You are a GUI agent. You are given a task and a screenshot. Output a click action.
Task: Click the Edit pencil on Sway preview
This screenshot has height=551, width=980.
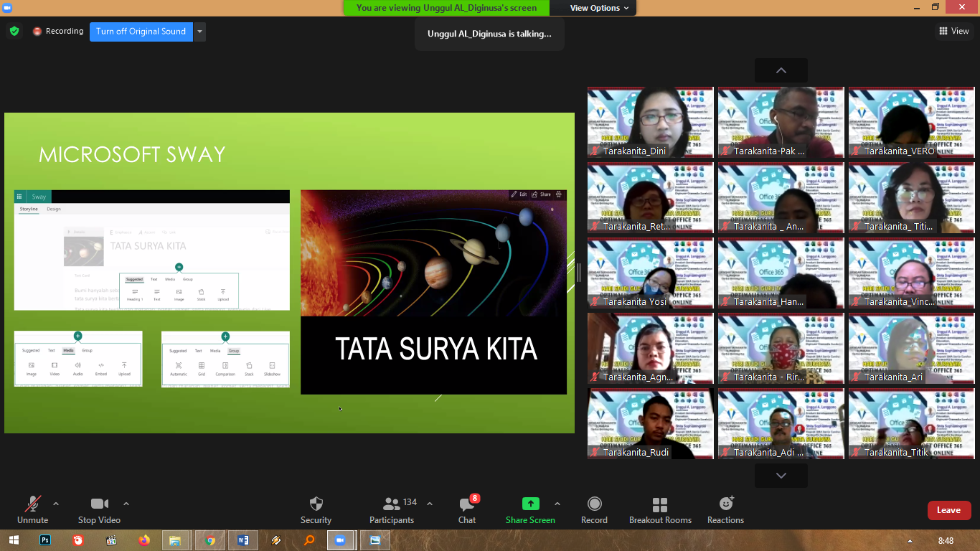519,194
